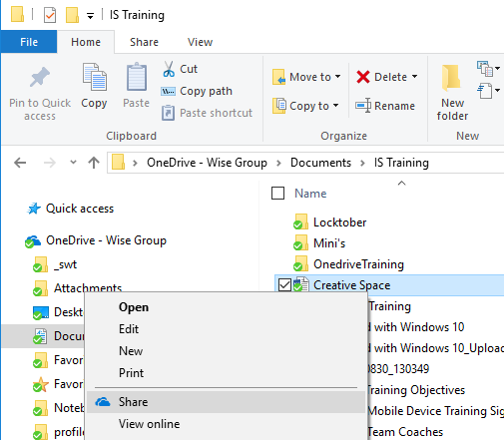Click the OneDrive cloud icon beside Share

pyautogui.click(x=103, y=402)
